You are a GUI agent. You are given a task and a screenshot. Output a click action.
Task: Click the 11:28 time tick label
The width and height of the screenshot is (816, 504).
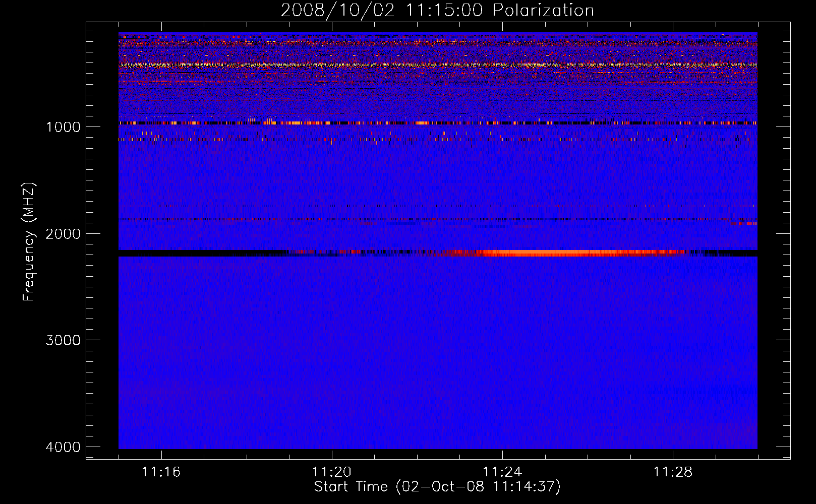(673, 472)
